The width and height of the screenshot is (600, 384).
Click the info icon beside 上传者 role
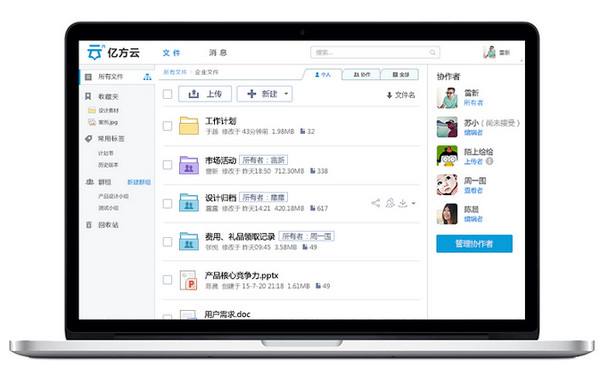(489, 161)
